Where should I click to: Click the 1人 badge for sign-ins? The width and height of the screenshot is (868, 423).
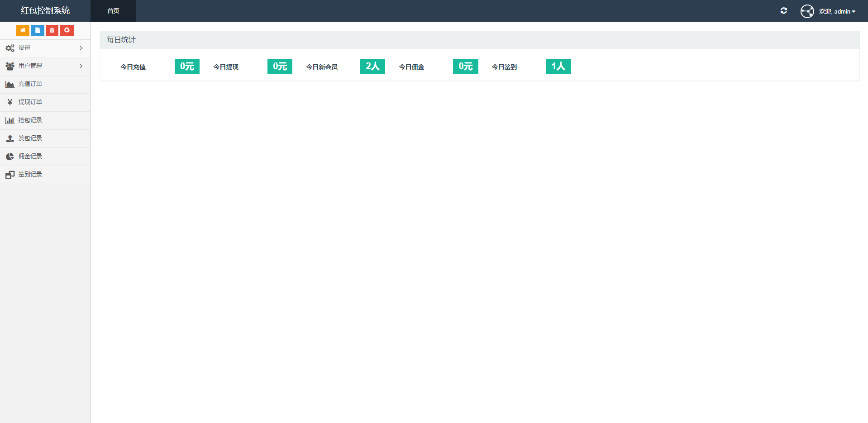(558, 67)
